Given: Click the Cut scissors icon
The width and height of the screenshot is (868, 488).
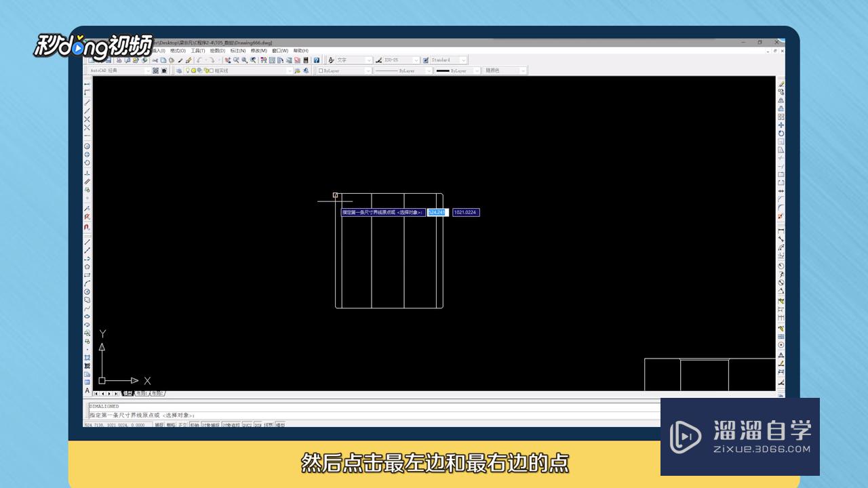Looking at the screenshot, I should coord(155,60).
